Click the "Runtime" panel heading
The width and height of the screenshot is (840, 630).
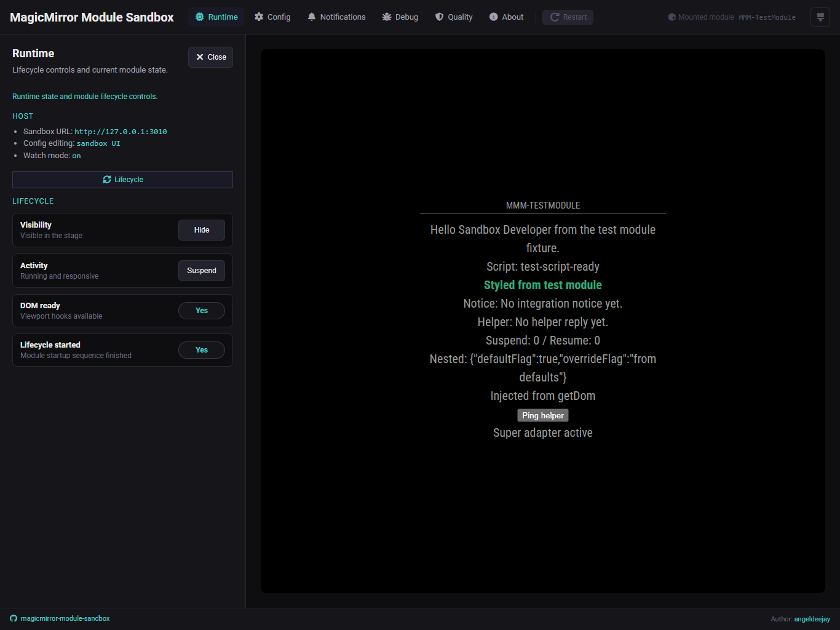pos(33,54)
